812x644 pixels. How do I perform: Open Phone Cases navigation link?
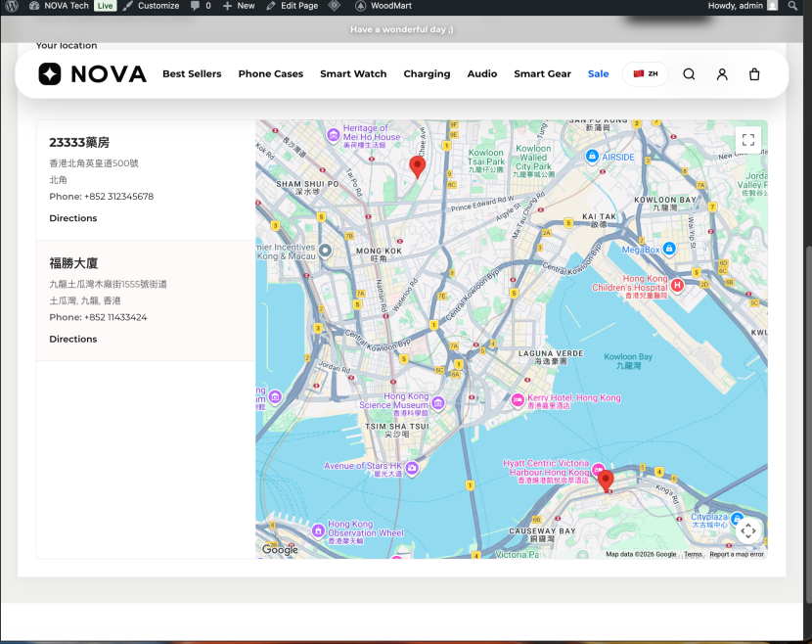tap(271, 74)
